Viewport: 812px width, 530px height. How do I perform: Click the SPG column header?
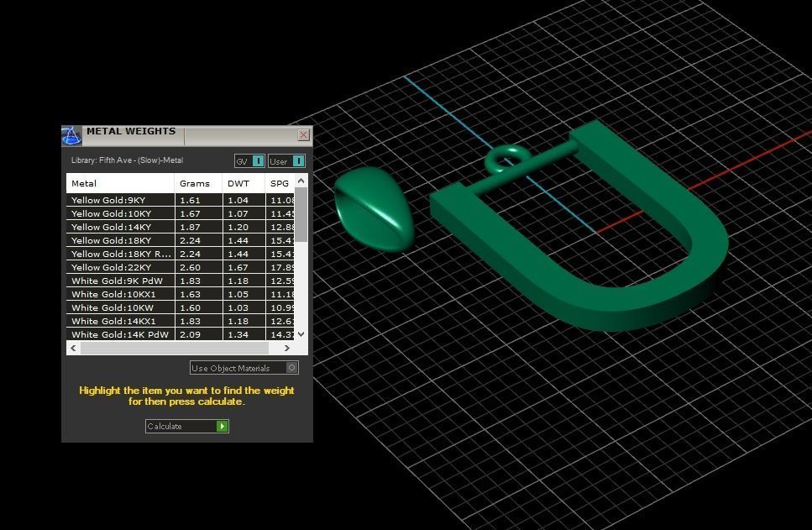(x=280, y=183)
